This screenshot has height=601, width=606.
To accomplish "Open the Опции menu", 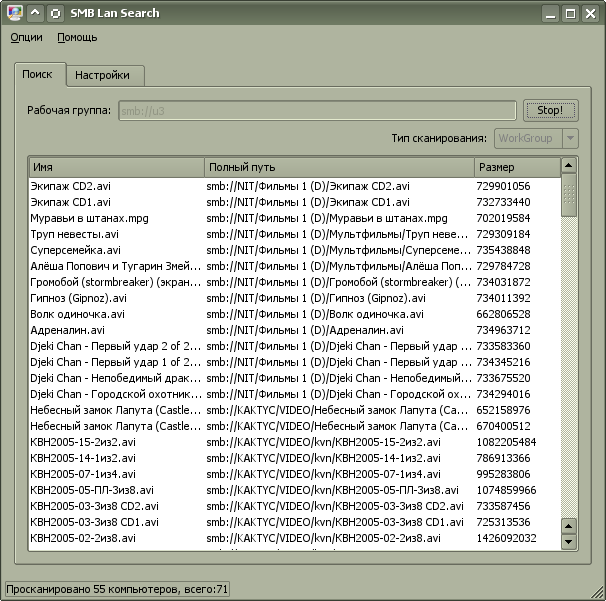I will [x=26, y=37].
